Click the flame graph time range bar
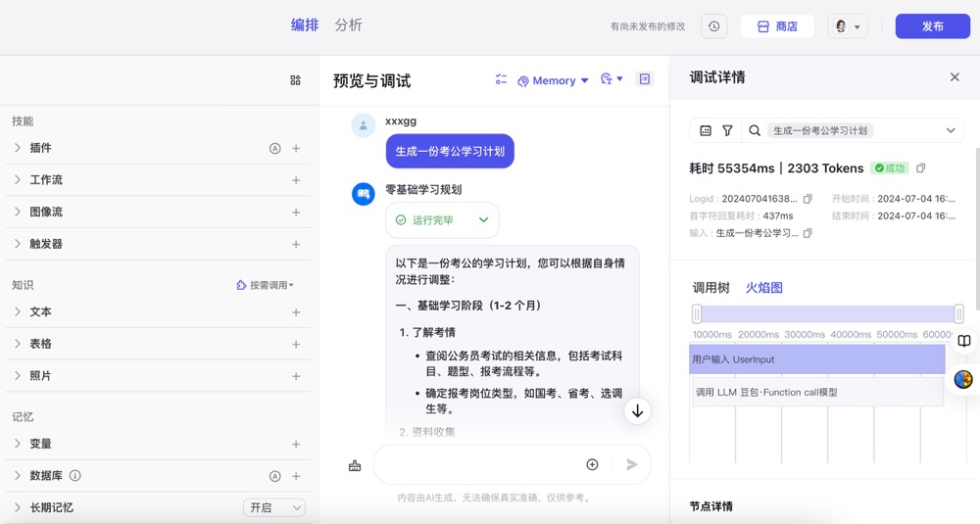This screenshot has width=980, height=524. (827, 313)
